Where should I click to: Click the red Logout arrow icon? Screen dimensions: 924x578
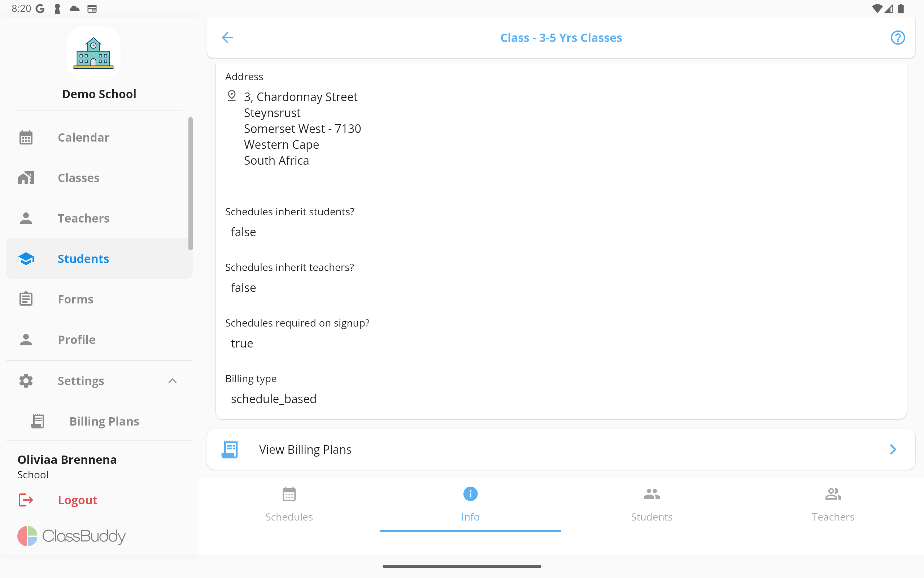click(26, 500)
